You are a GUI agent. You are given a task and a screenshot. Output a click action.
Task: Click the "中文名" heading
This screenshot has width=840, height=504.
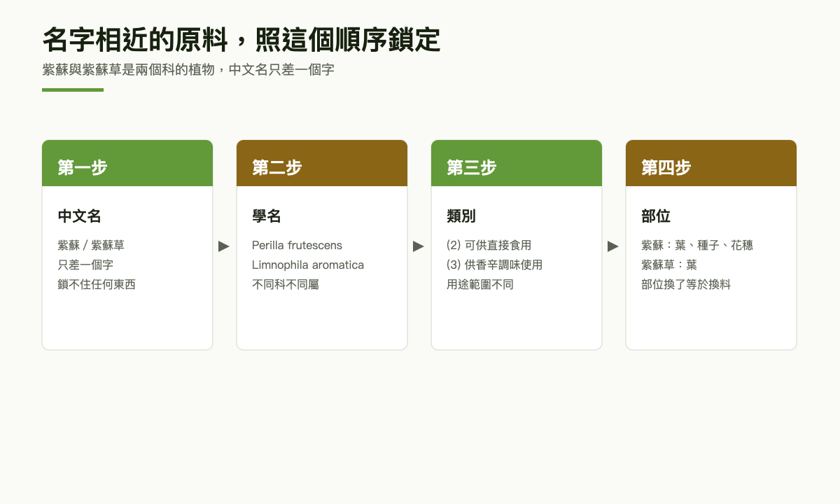[80, 216]
